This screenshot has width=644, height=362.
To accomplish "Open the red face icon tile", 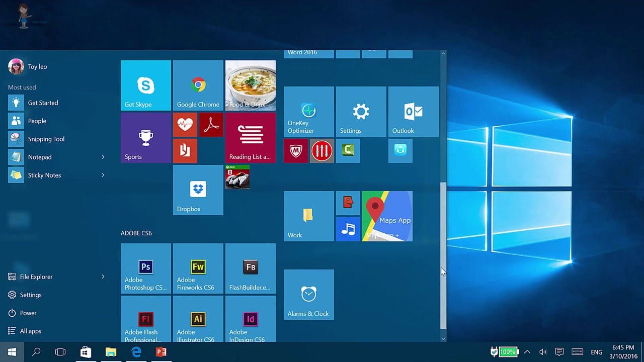I will (348, 203).
